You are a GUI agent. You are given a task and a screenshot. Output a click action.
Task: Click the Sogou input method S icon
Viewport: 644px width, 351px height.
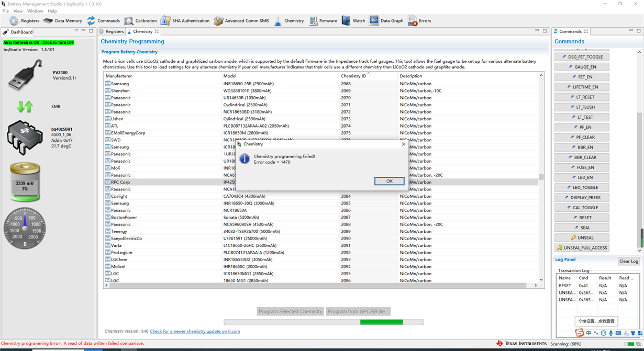coord(580,333)
